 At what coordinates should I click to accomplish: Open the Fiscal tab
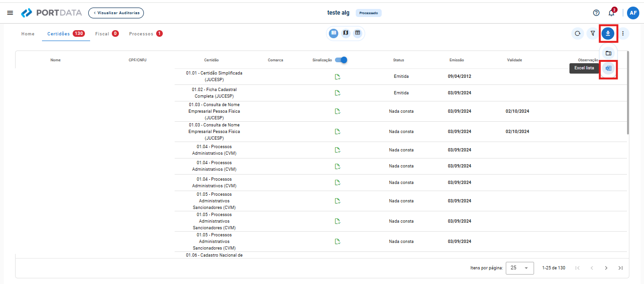pos(107,34)
